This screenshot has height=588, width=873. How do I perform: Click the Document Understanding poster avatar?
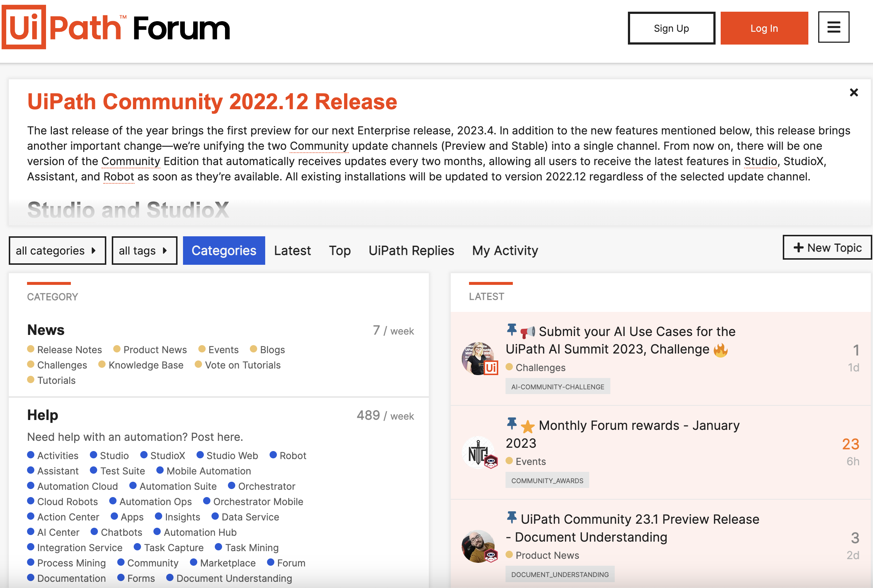coord(479,546)
